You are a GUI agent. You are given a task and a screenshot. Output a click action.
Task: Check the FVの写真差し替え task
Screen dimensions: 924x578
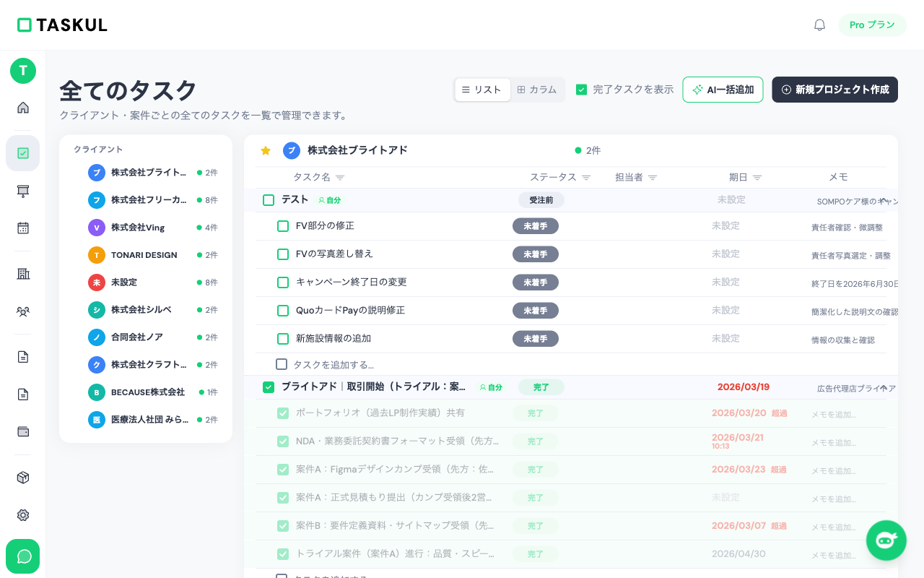point(283,254)
